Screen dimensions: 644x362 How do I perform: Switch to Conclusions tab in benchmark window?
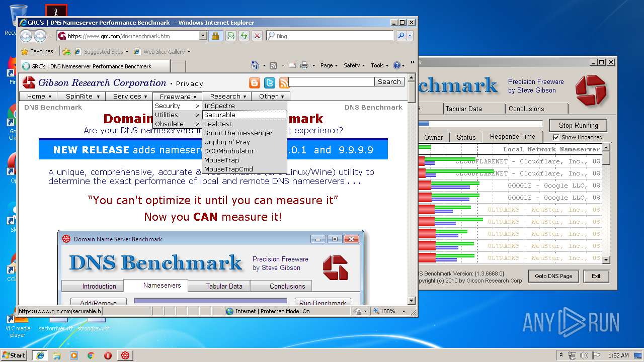[536, 109]
